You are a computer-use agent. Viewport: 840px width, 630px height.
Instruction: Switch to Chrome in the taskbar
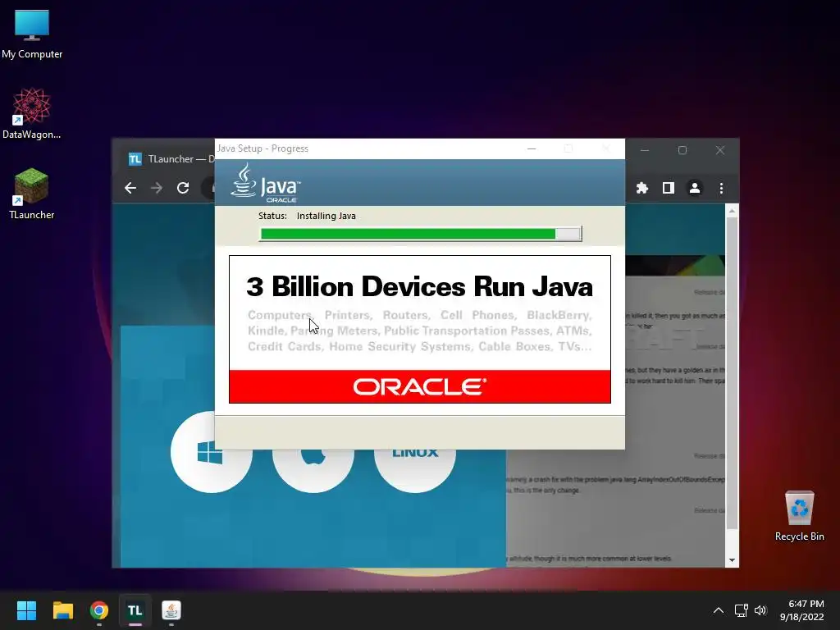click(99, 610)
